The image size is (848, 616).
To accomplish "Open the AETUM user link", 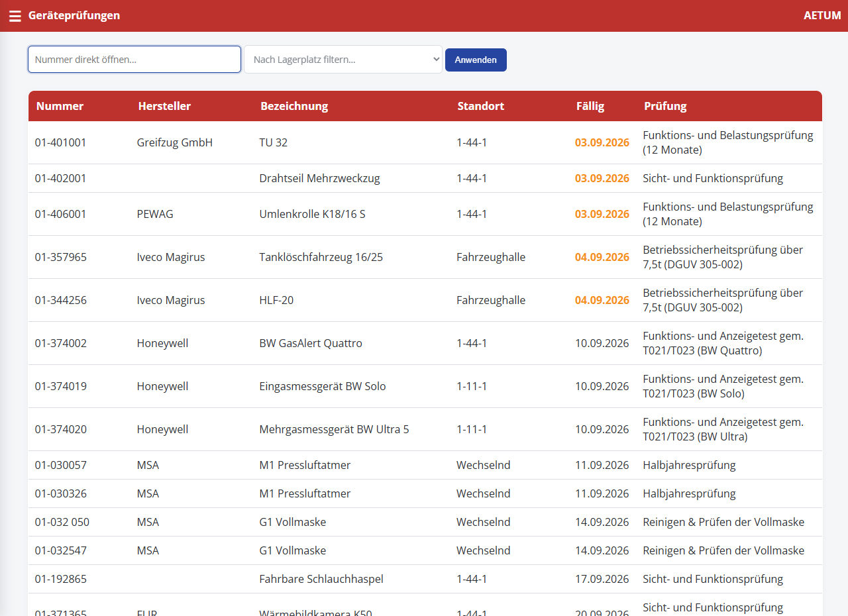I will tap(822, 15).
